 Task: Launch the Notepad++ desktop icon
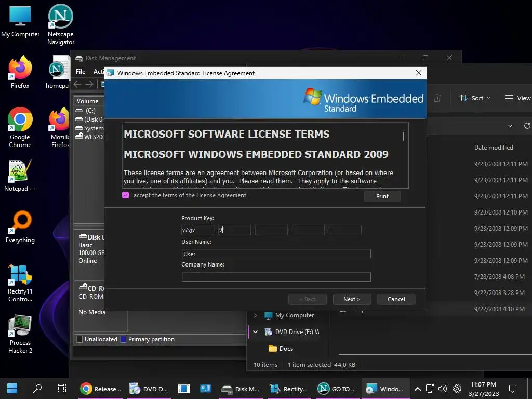[20, 176]
